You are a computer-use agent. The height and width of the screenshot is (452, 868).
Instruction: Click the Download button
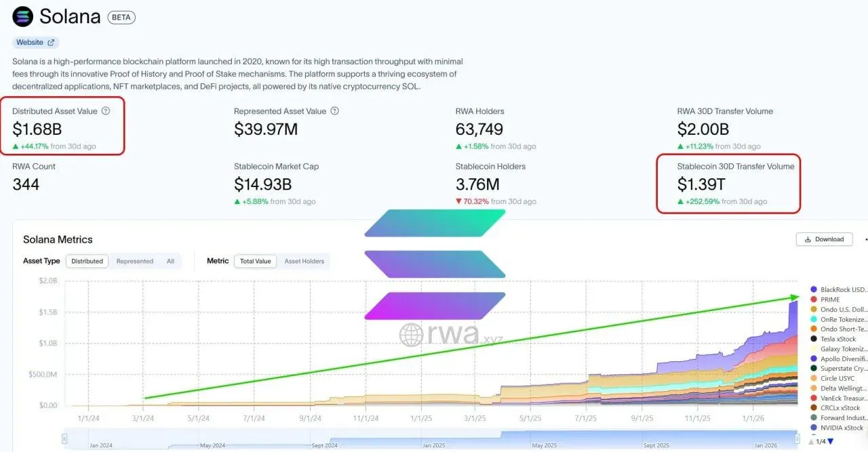825,239
